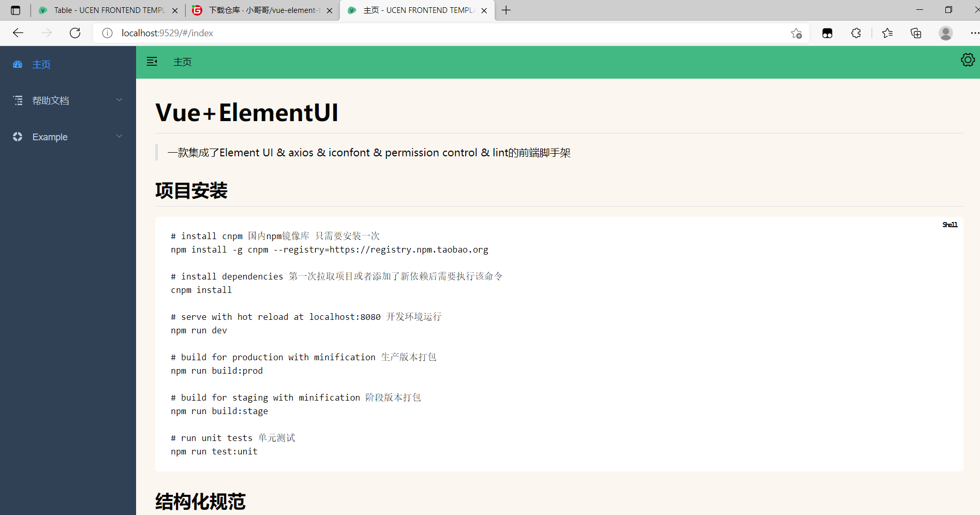Click the mask-like extension icon in toolbar
This screenshot has height=515, width=980.
(827, 33)
